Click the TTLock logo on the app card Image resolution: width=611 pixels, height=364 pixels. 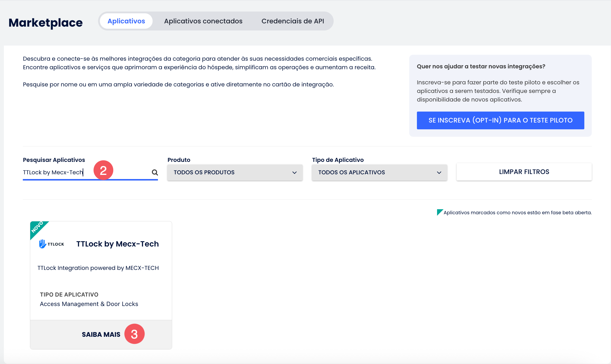point(51,244)
